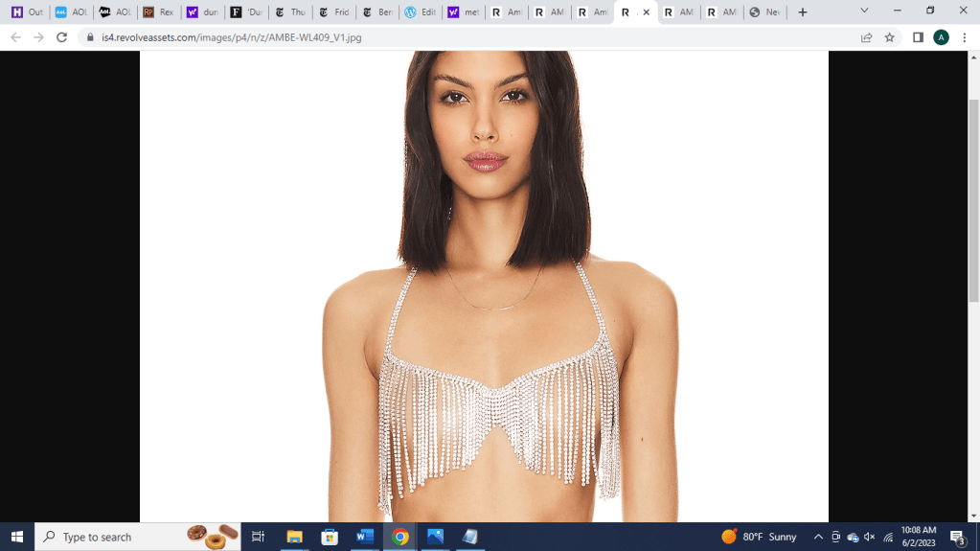Open the Windows Start menu

16,537
